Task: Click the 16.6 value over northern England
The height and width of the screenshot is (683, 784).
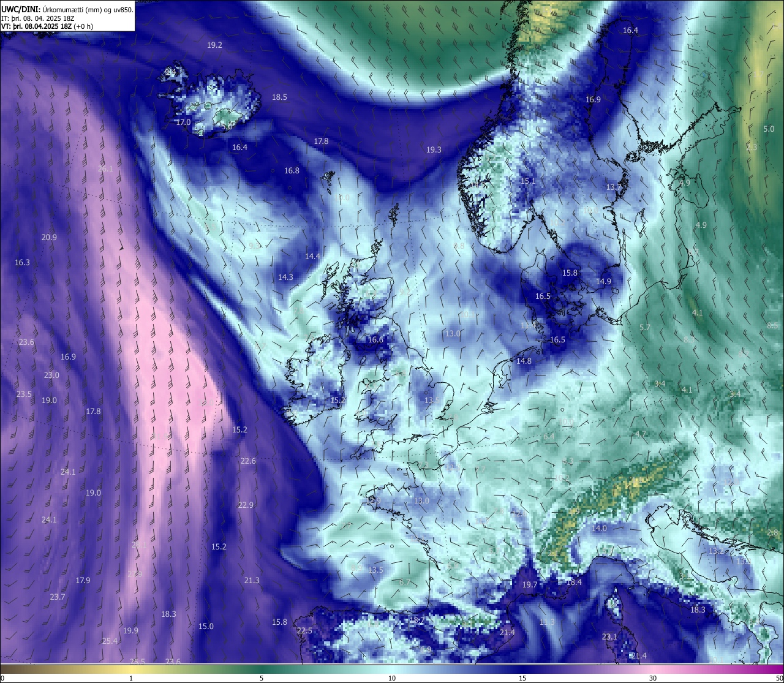Action: click(375, 340)
